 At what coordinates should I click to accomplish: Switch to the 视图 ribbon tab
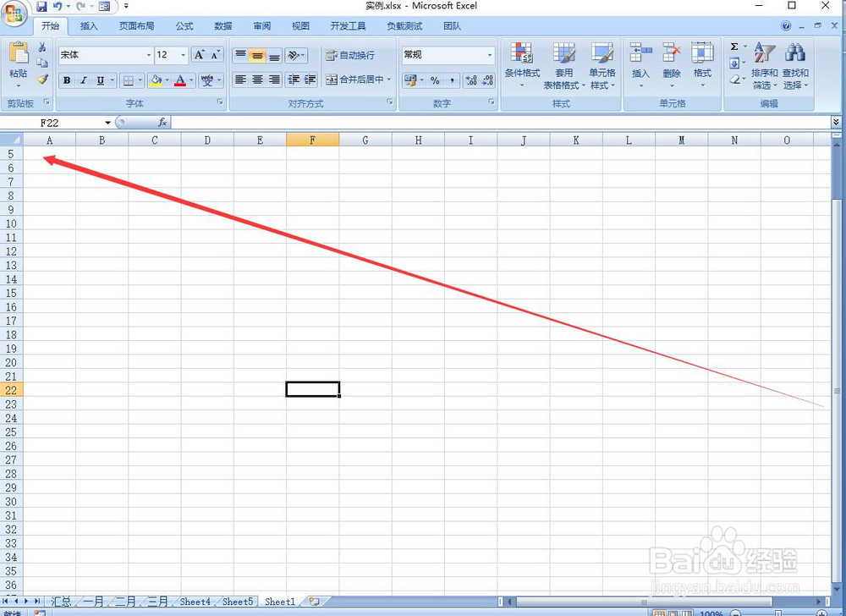tap(300, 26)
